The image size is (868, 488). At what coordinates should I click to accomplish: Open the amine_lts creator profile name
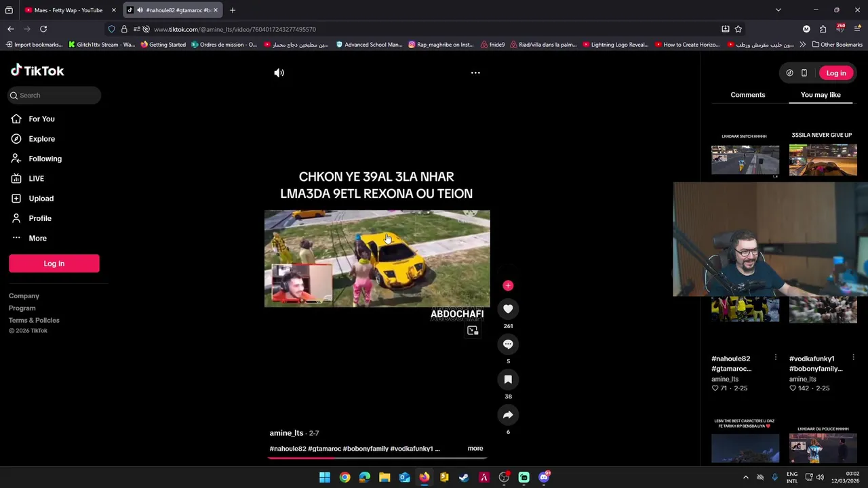pos(286,433)
